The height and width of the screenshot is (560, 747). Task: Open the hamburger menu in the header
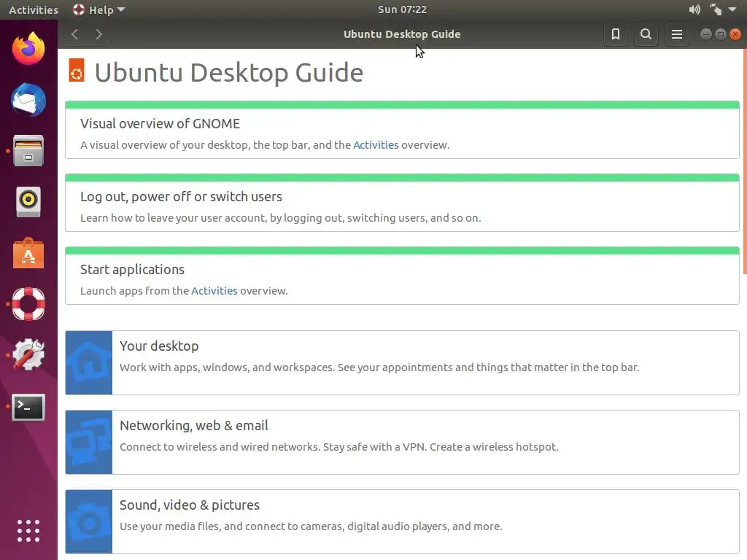click(676, 34)
